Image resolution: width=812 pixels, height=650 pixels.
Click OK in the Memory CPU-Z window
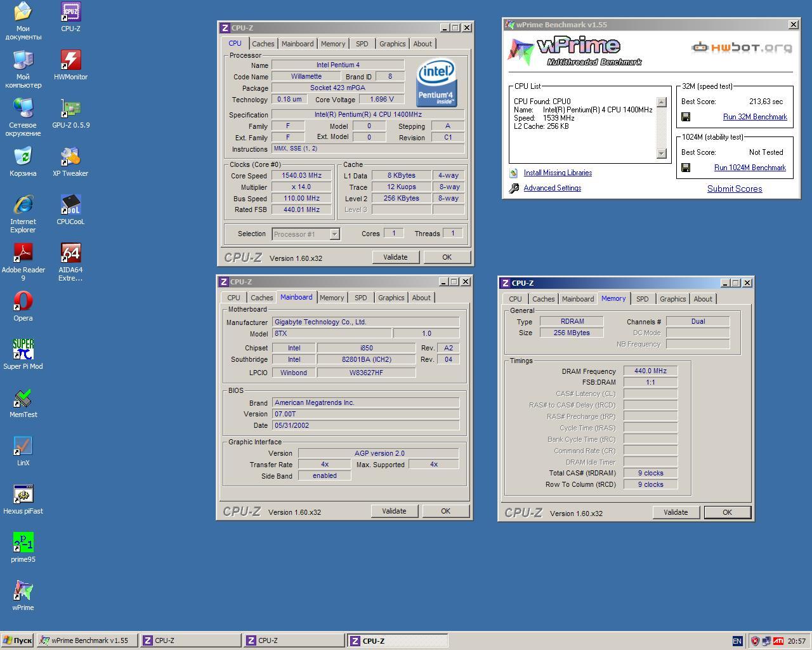[727, 512]
